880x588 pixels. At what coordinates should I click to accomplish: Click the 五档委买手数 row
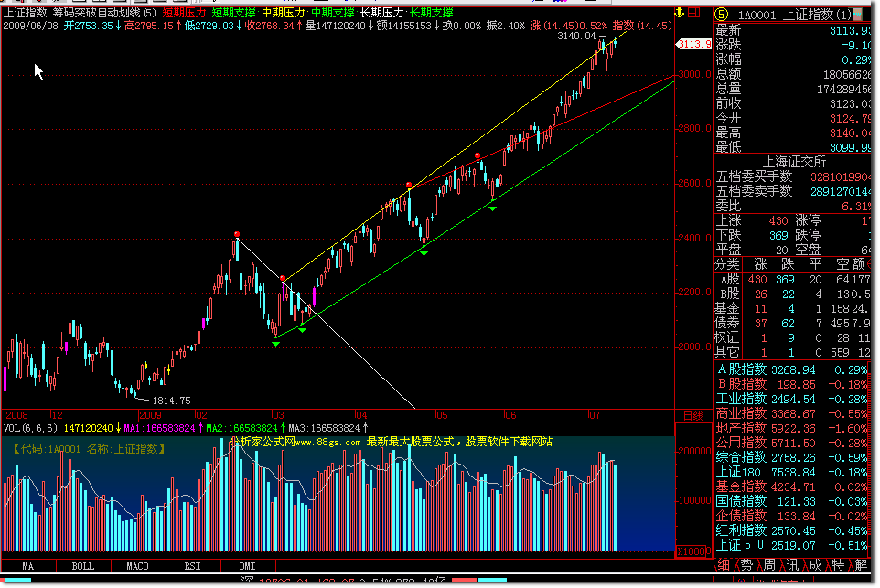pos(793,176)
